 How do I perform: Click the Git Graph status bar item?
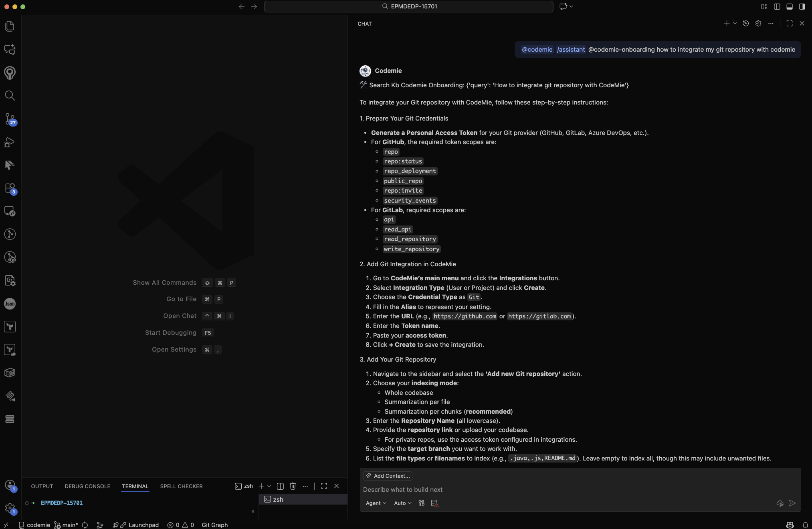click(214, 525)
